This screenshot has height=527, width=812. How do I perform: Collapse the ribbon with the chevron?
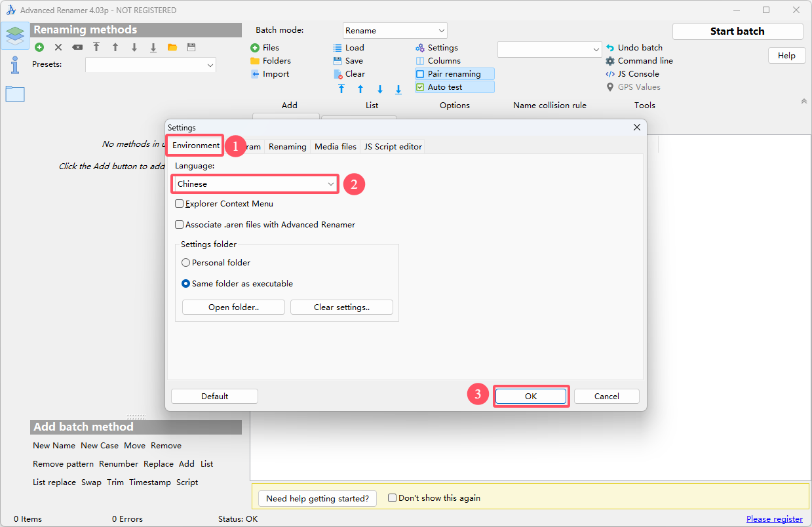(804, 101)
